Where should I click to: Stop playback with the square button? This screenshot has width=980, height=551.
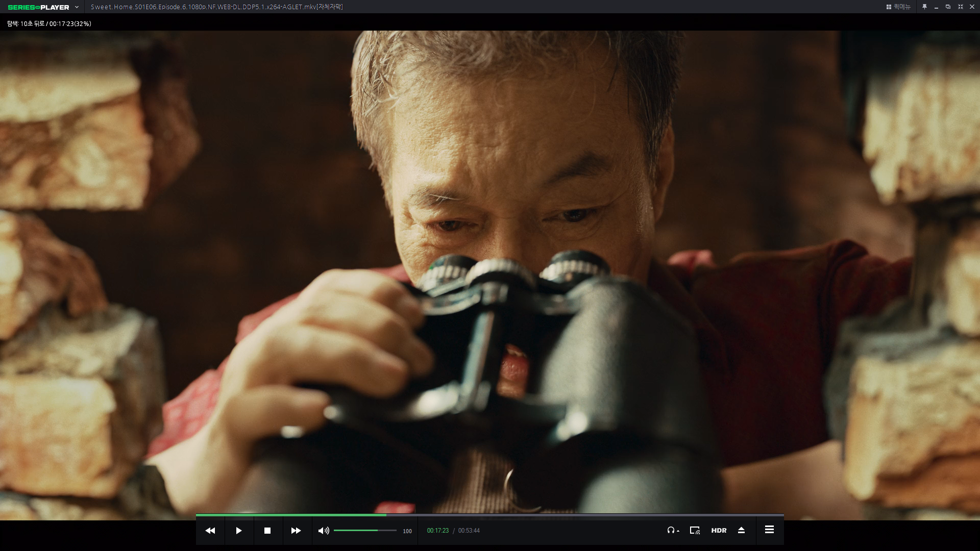(267, 531)
